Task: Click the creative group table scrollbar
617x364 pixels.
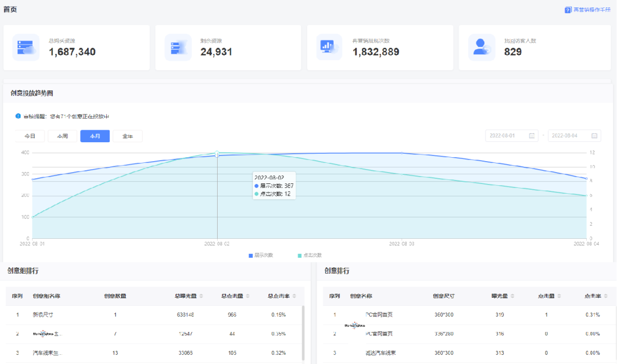Action: [x=303, y=331]
